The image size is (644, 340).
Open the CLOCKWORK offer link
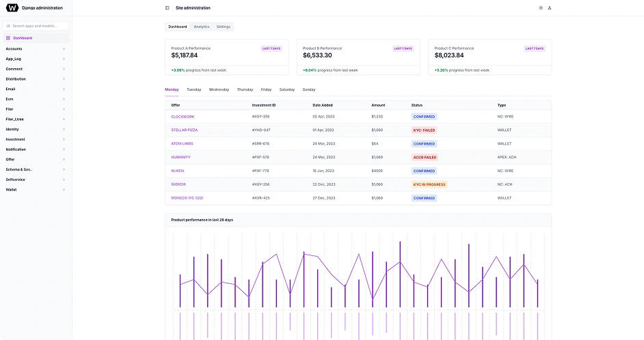[183, 117]
